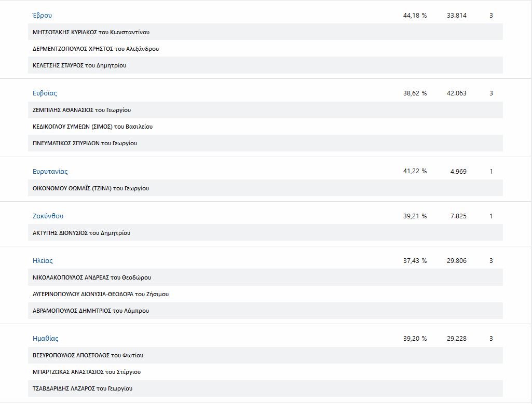Viewport: 532px width, 404px height.
Task: Select the ΑΒΡΑΜΟΠΟΥΛΟΣ ΔΗΜΗΤΡΙΟΣ row
Action: 91,311
